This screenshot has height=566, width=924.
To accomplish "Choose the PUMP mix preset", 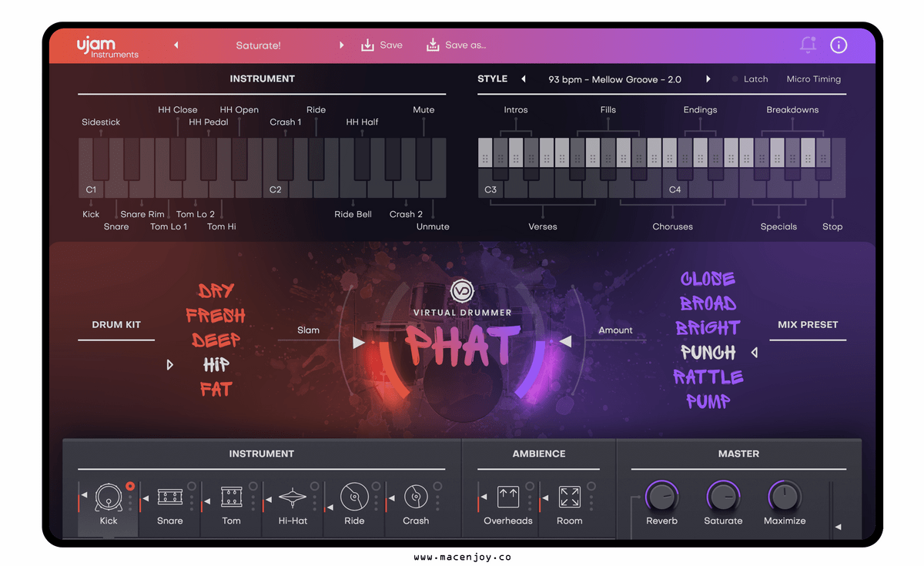I will click(708, 401).
